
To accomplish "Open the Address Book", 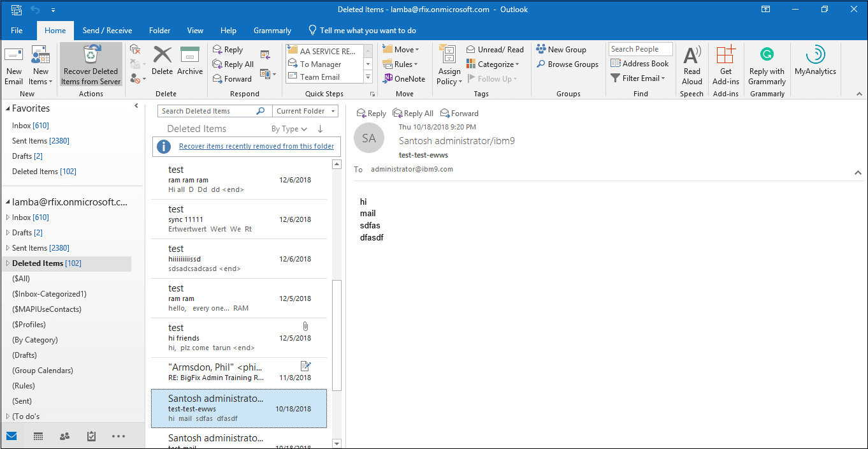I will tap(640, 64).
